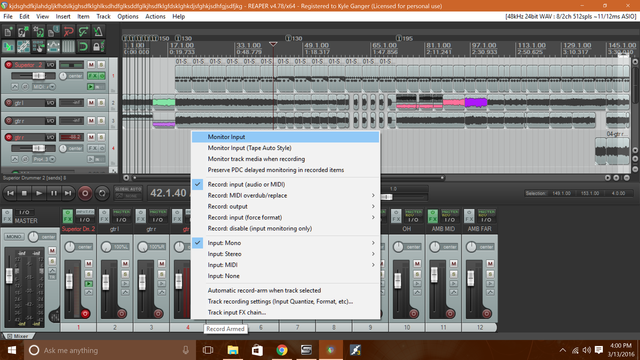Open File Explorer from taskbar

click(x=233, y=350)
